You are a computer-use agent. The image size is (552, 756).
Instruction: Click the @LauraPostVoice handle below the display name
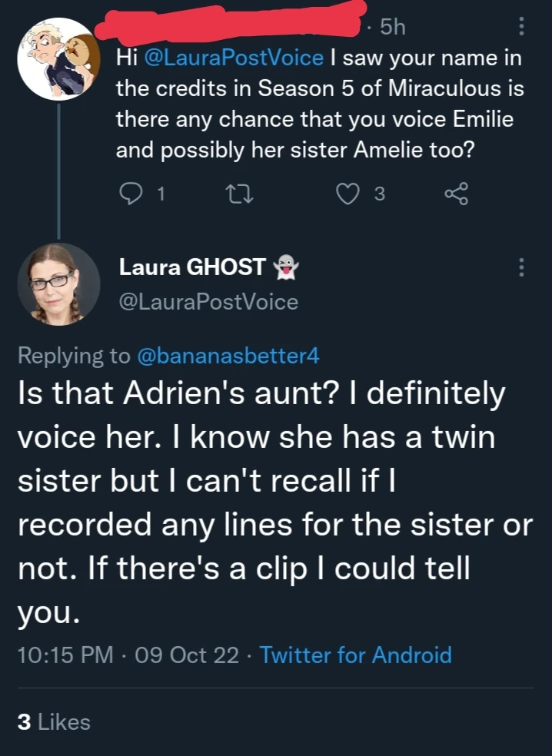(x=208, y=302)
